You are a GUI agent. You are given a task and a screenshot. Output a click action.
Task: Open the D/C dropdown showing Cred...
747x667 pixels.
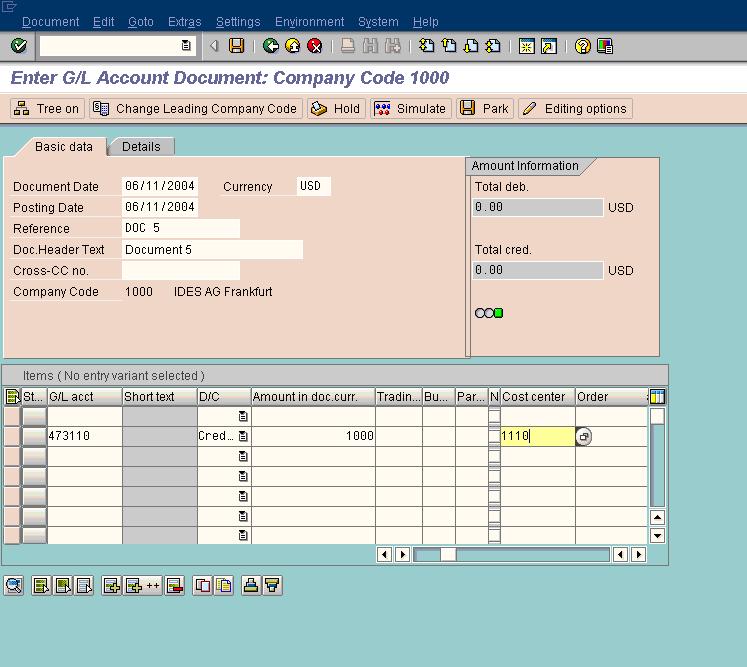243,437
